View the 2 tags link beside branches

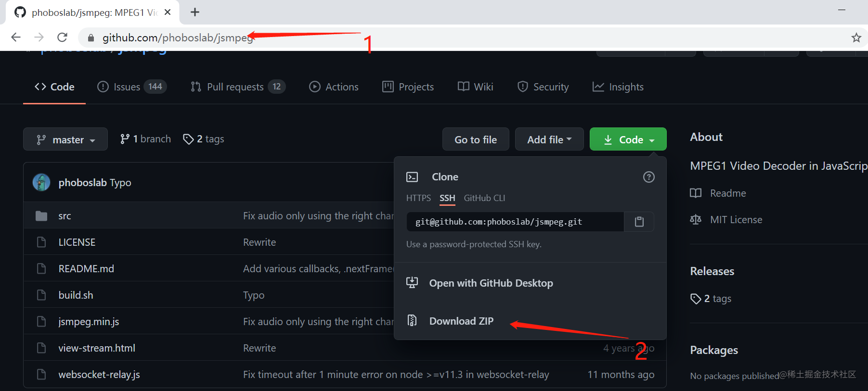(x=204, y=139)
